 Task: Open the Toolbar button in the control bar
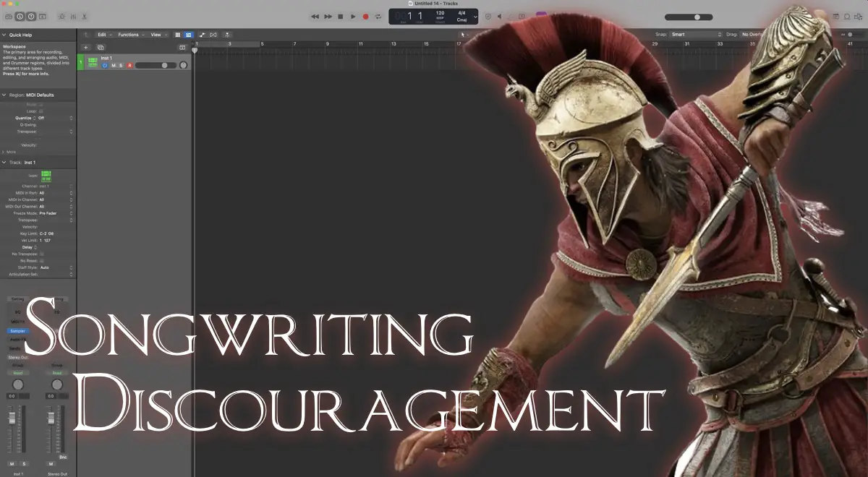pos(43,16)
